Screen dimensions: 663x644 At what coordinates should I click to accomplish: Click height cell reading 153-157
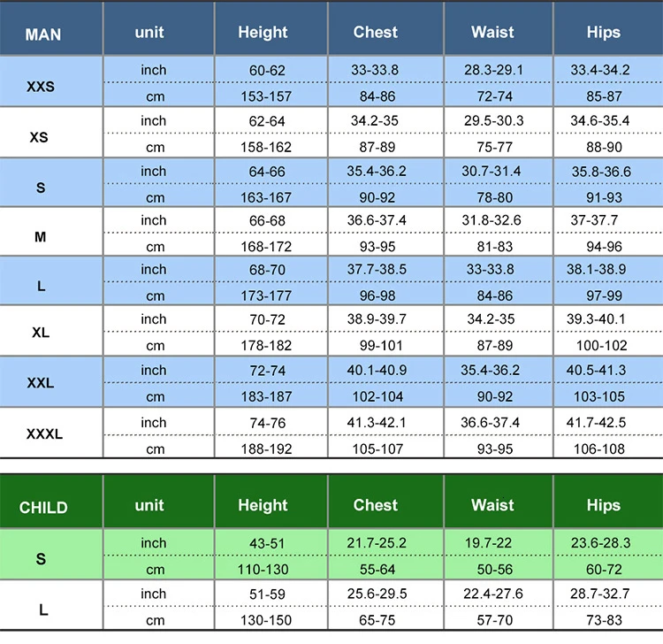click(x=263, y=96)
